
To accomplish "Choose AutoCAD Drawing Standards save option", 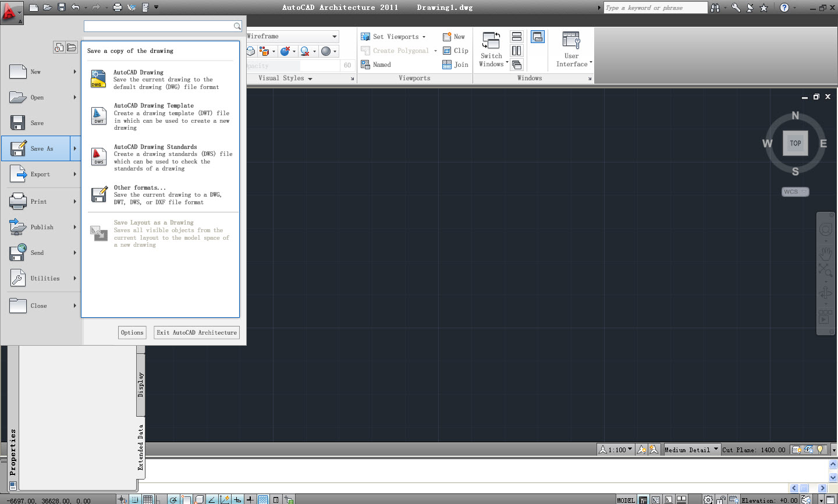I will coord(161,157).
